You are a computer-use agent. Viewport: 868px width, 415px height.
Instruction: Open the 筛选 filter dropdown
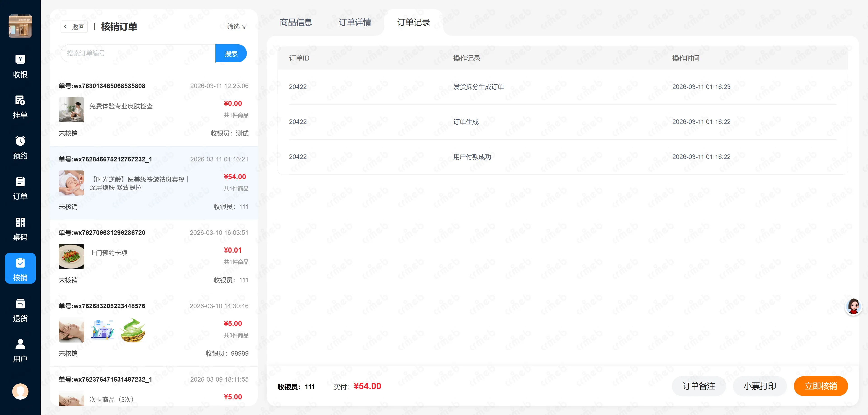[x=236, y=27]
